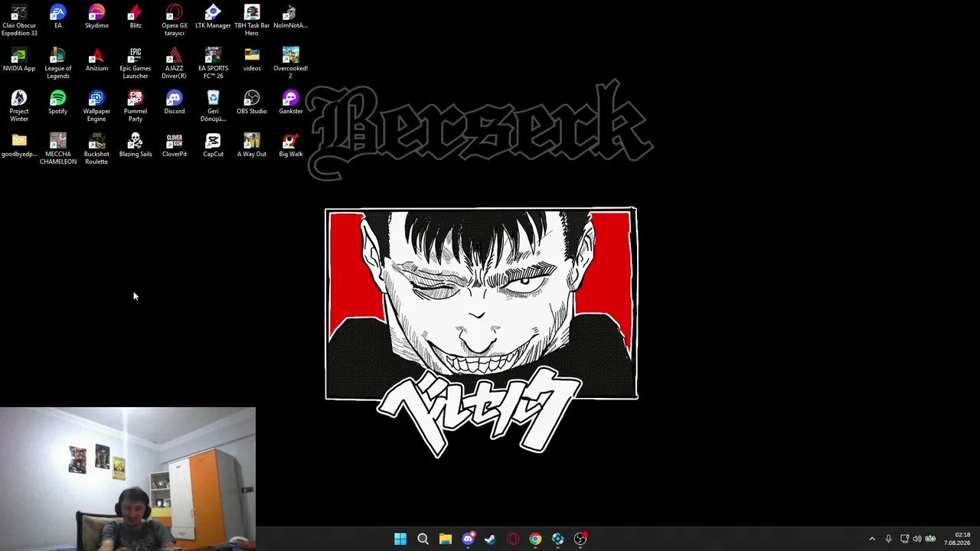Select the Discord desktop shortcut
Screen dimensions: 980x551
[x=175, y=103]
